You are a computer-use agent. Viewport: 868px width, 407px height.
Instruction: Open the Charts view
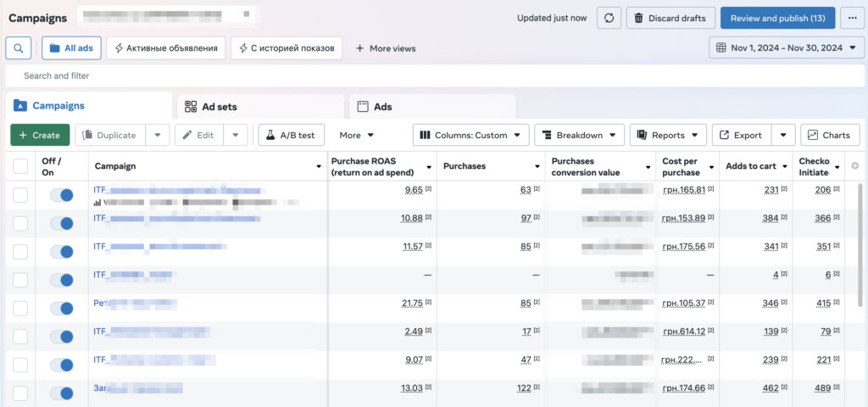tap(830, 135)
